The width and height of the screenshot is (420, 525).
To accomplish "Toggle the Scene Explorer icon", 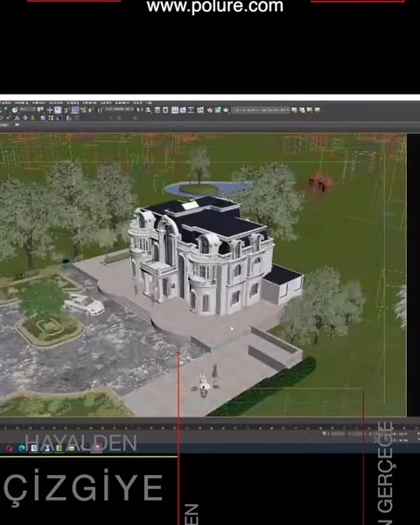I will 157,110.
